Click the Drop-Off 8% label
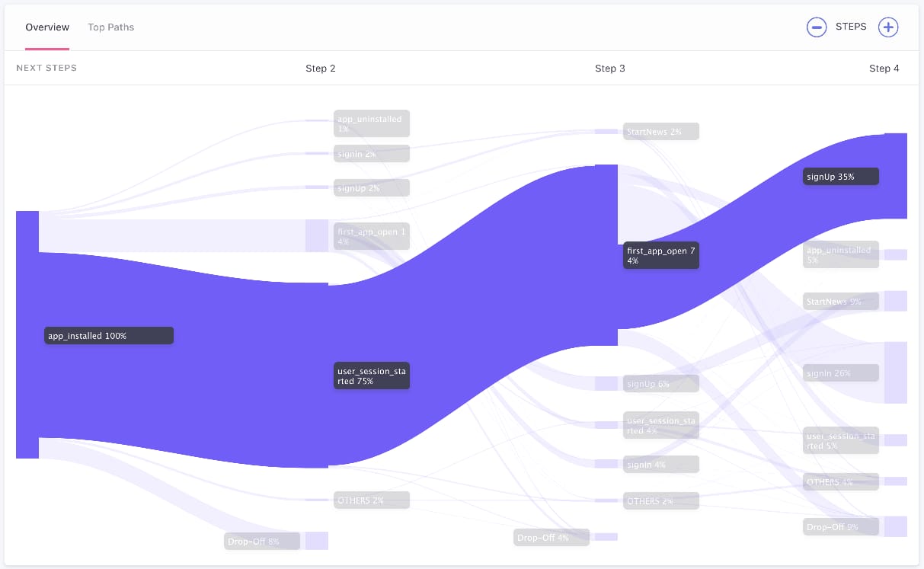Screen dimensions: 924x569 (262, 542)
